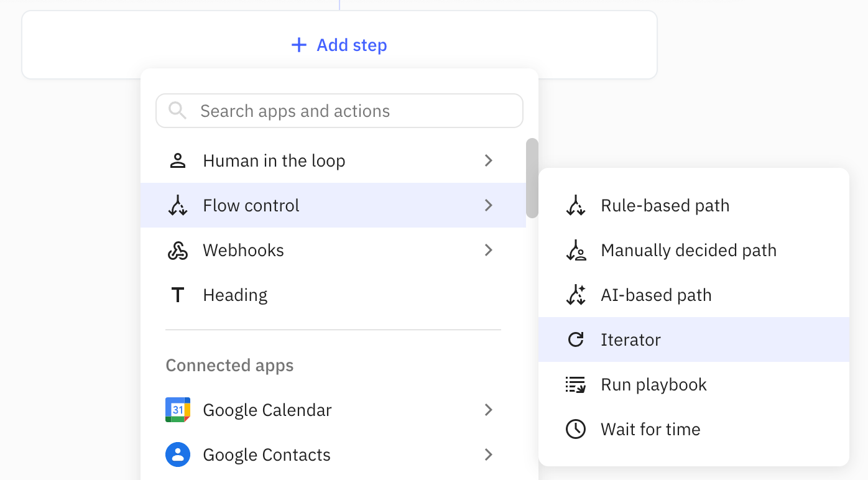868x480 pixels.
Task: Choose Manually decided path option
Action: 694,250
